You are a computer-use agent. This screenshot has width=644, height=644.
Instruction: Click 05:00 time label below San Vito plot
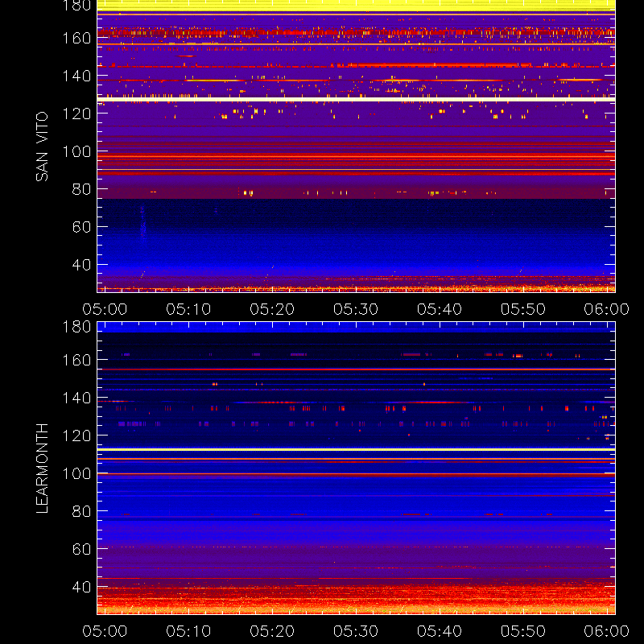pyautogui.click(x=105, y=309)
